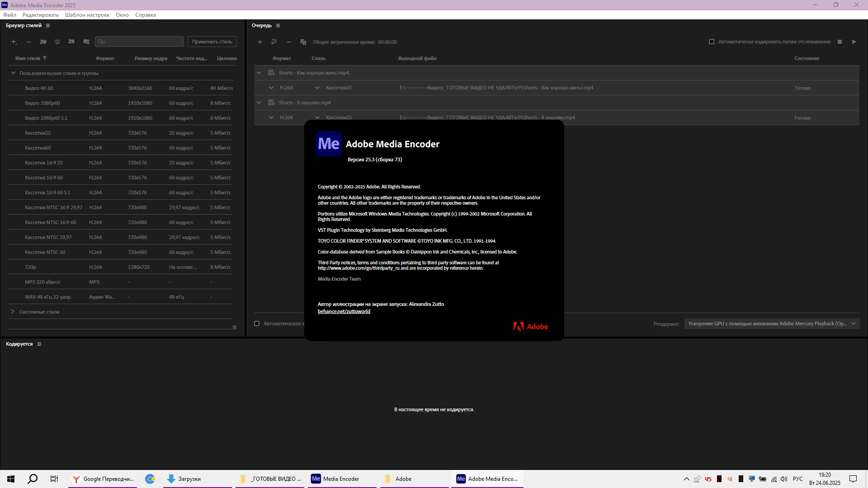The height and width of the screenshot is (488, 868).
Task: Enable auto-encode watch folders checkbox
Action: 712,42
